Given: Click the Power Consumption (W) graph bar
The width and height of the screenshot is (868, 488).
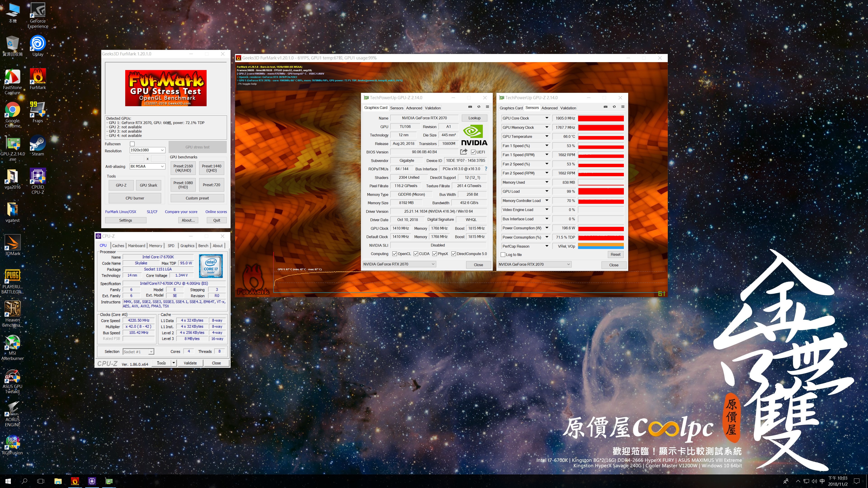Looking at the screenshot, I should [601, 228].
